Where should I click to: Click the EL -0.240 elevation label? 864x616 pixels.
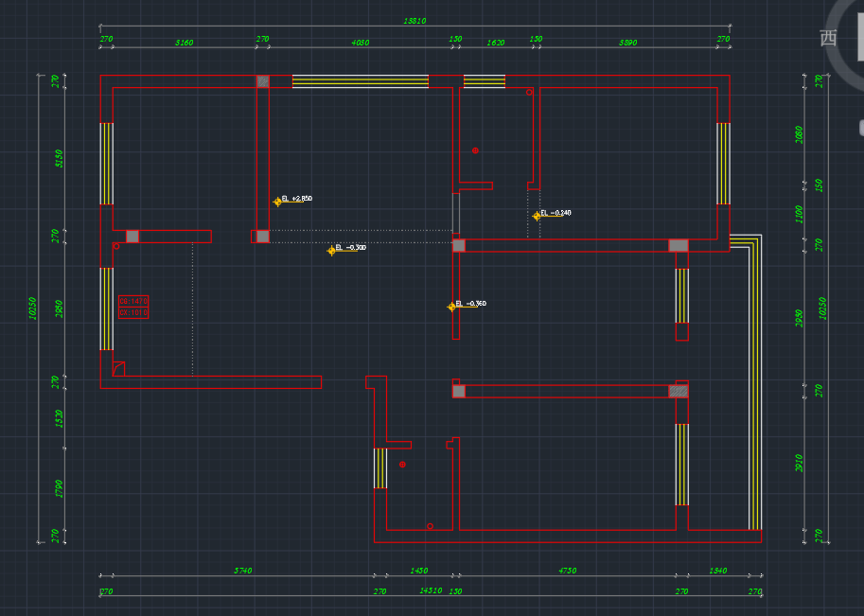pyautogui.click(x=555, y=213)
